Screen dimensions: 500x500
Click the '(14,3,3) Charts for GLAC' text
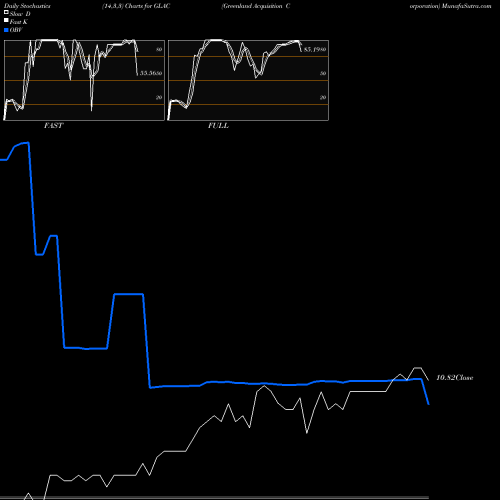[x=136, y=6]
